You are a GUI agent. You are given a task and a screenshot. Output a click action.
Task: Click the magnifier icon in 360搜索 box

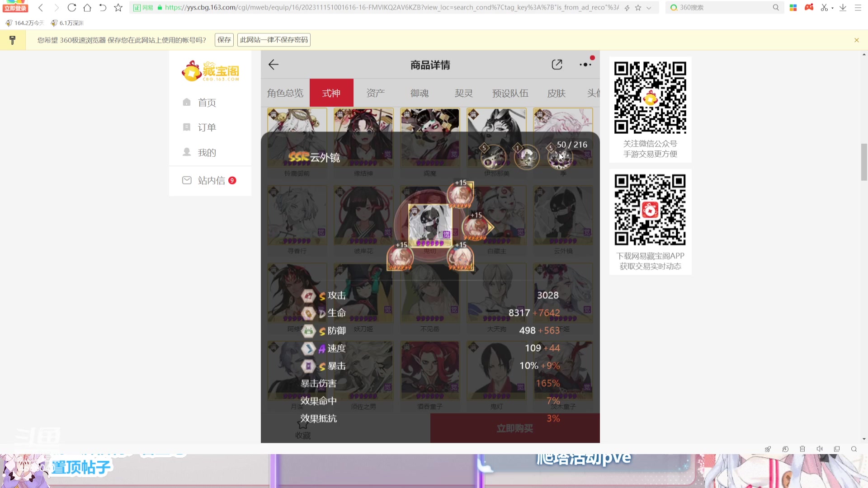coord(776,8)
